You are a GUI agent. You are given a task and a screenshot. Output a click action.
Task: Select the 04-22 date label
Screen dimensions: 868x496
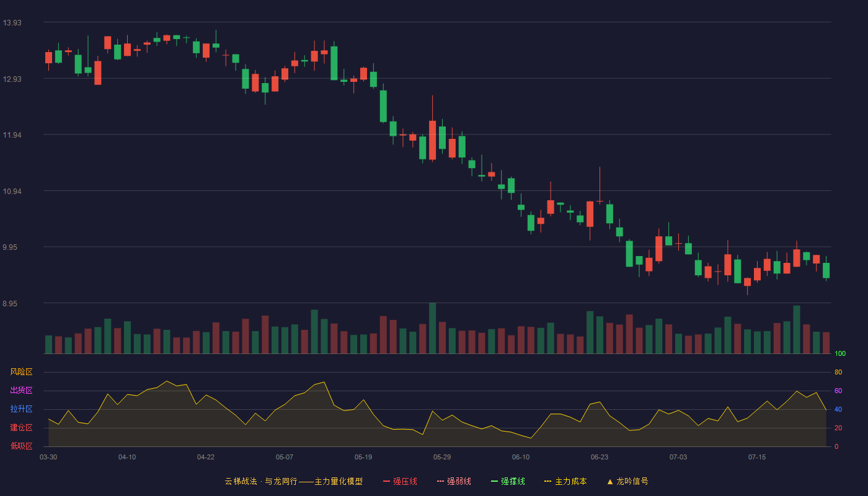click(206, 457)
